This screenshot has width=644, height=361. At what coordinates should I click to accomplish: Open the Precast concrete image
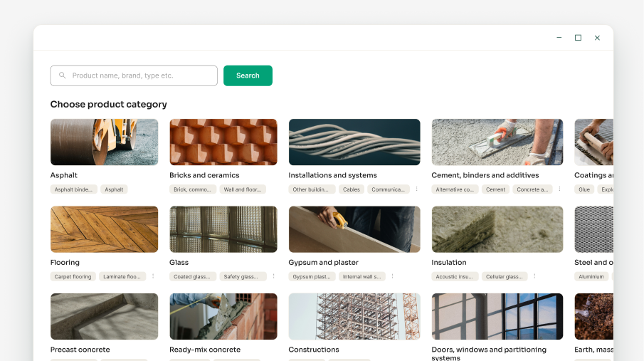[105, 317]
